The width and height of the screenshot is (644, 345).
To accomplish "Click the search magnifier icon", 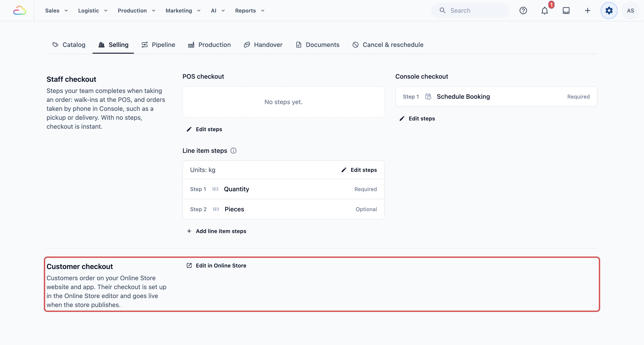I will tap(443, 11).
